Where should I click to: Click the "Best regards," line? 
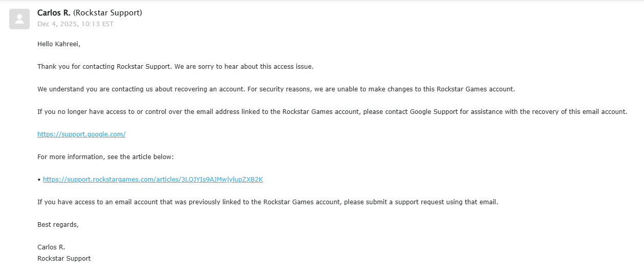pos(58,225)
